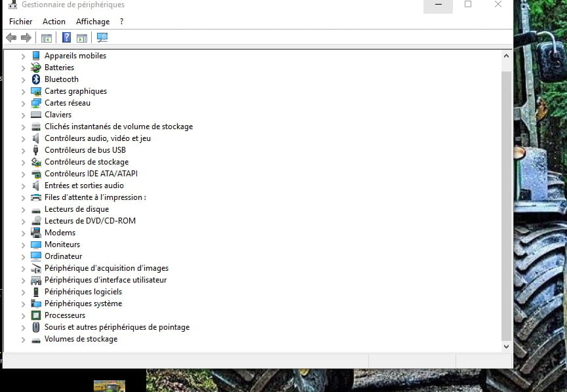Viewport: 567px width, 392px height.
Task: Open the ? help menu
Action: tap(121, 22)
